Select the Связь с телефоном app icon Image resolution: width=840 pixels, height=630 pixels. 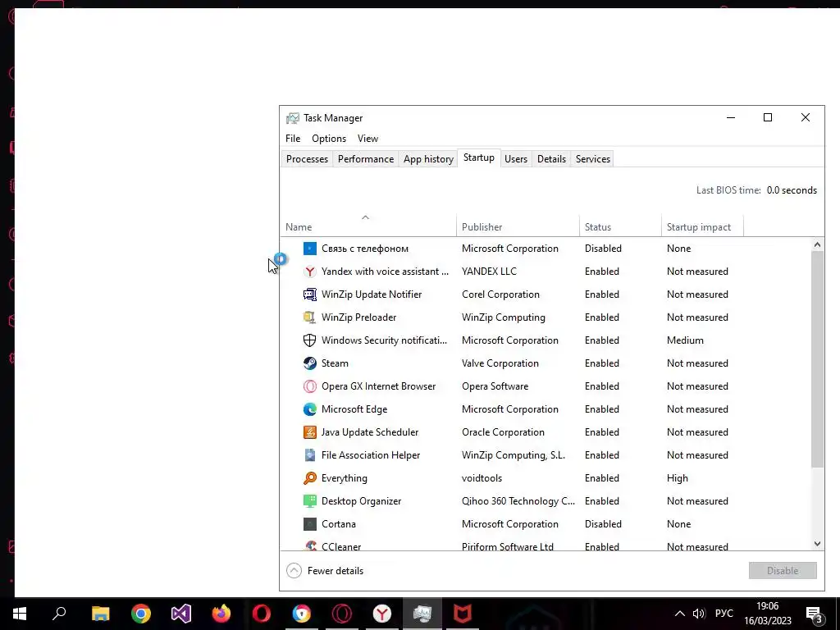click(x=309, y=249)
